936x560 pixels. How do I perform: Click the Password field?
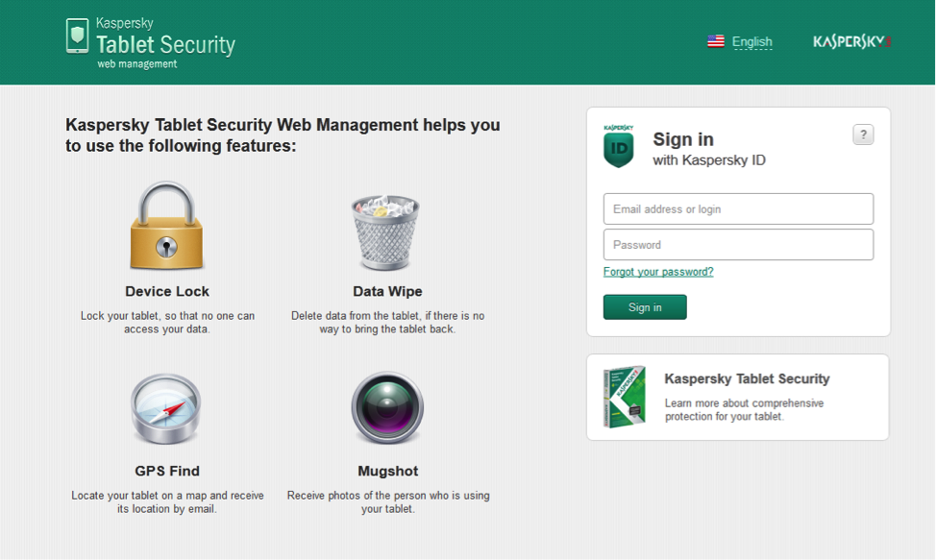coord(738,245)
